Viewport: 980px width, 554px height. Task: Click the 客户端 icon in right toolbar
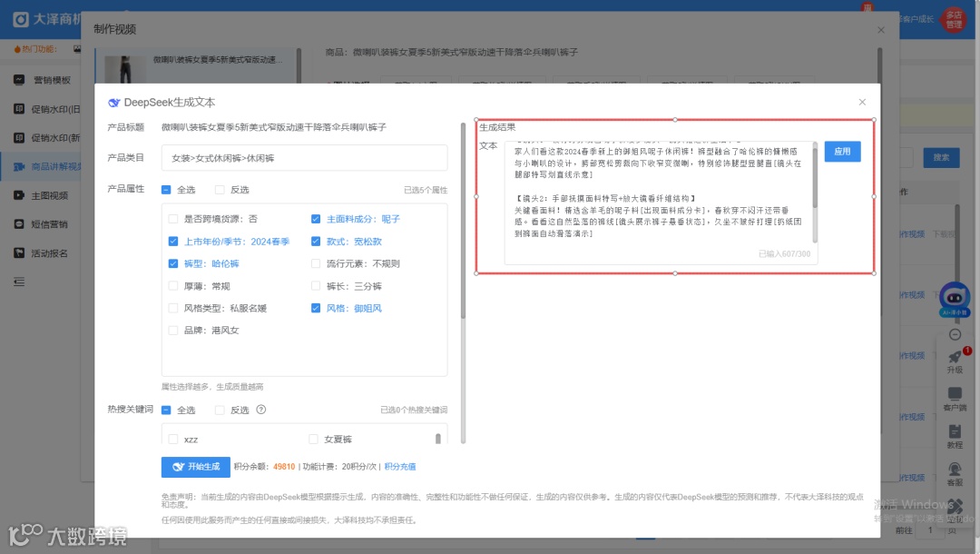click(x=955, y=393)
